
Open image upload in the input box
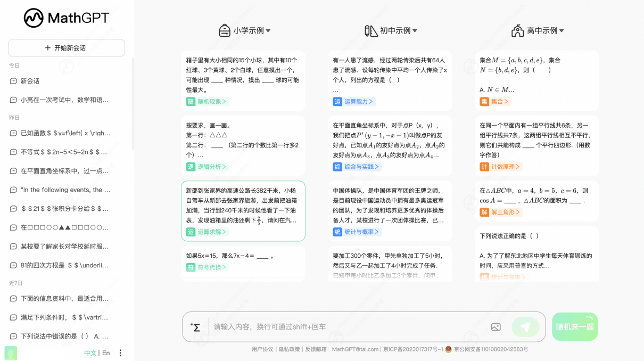coord(496,326)
